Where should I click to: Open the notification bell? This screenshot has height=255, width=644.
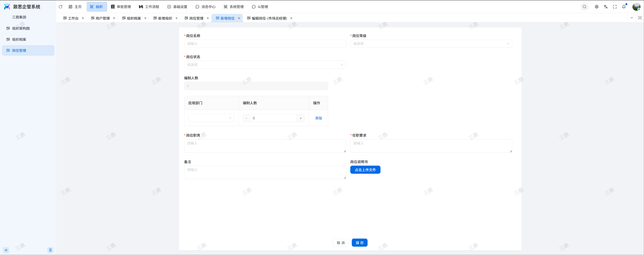624,7
